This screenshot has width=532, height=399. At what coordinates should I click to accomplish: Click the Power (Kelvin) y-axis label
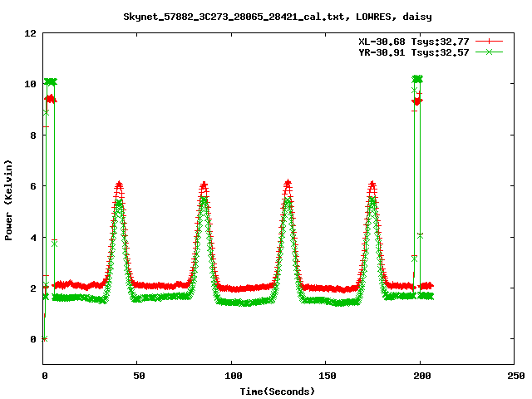click(x=8, y=200)
